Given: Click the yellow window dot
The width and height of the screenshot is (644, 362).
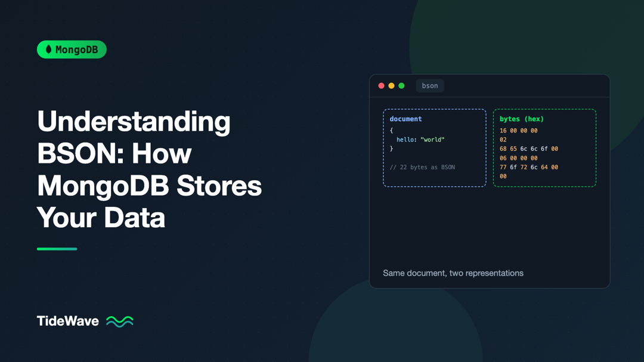Looking at the screenshot, I should [x=391, y=86].
